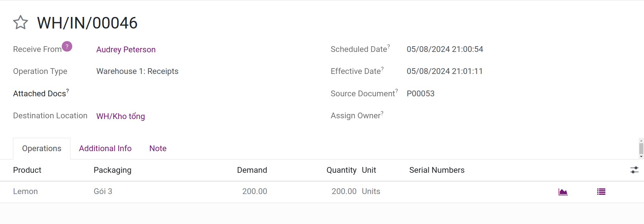644x224 pixels.
Task: Select the Lemon product row
Action: [322, 192]
